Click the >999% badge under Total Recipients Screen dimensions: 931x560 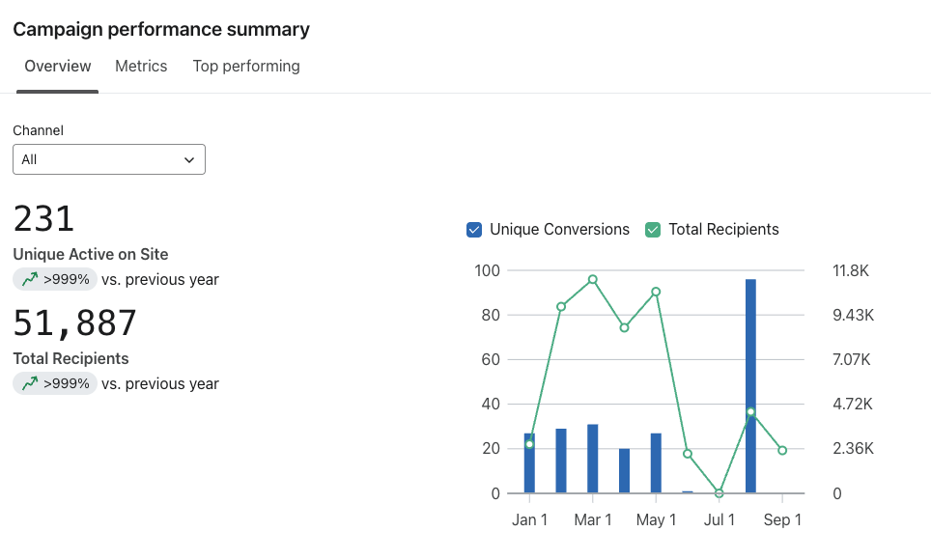coord(54,383)
